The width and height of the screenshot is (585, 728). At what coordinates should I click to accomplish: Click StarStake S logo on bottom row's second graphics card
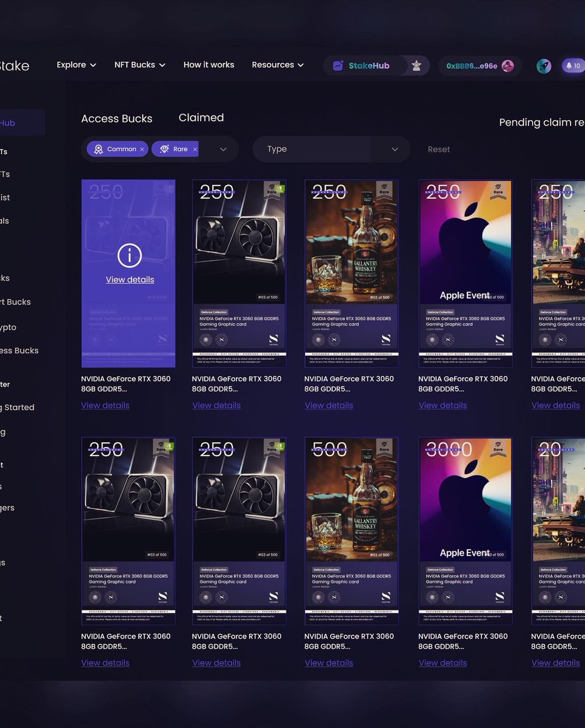pos(273,598)
